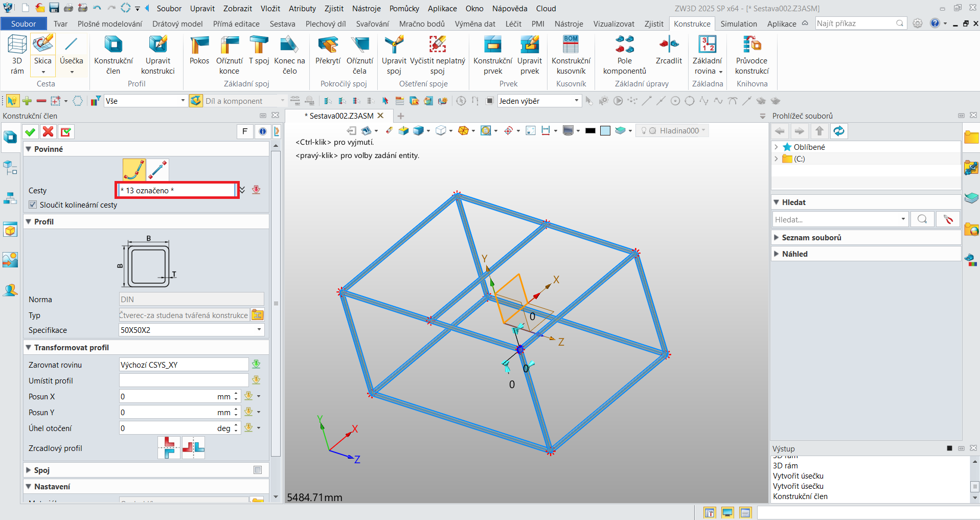Expand the Seznam souborů section
980x520 pixels.
tap(777, 237)
